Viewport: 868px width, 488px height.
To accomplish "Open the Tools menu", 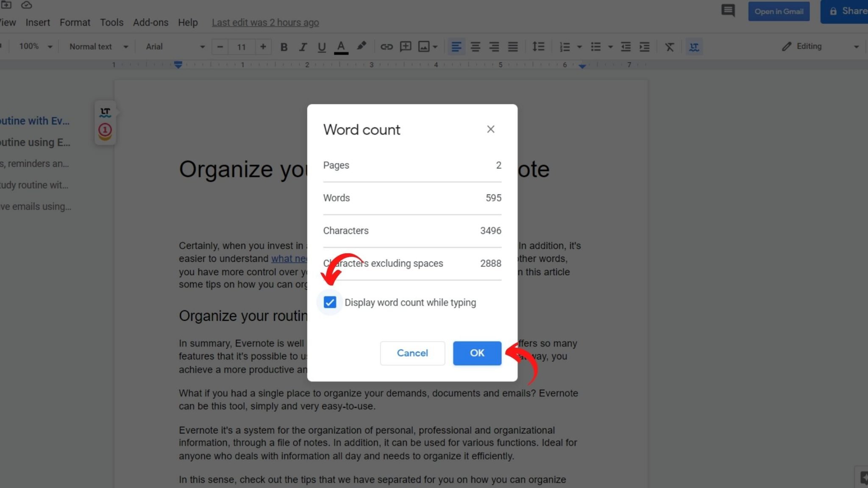I will 111,22.
